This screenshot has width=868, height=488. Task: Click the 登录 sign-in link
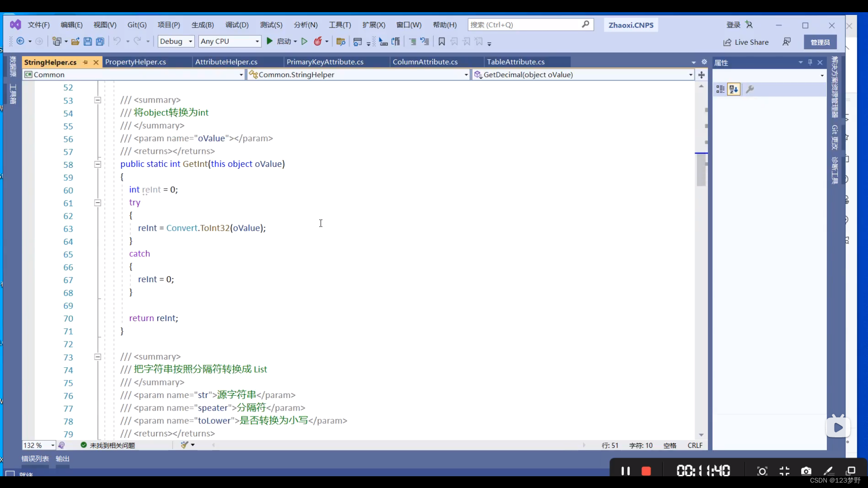(x=733, y=25)
